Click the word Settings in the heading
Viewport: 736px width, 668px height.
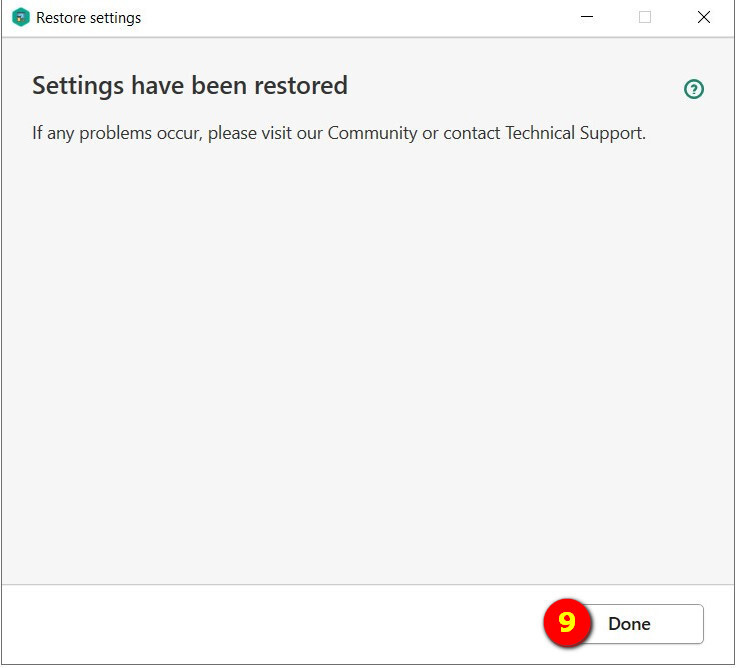coord(78,86)
